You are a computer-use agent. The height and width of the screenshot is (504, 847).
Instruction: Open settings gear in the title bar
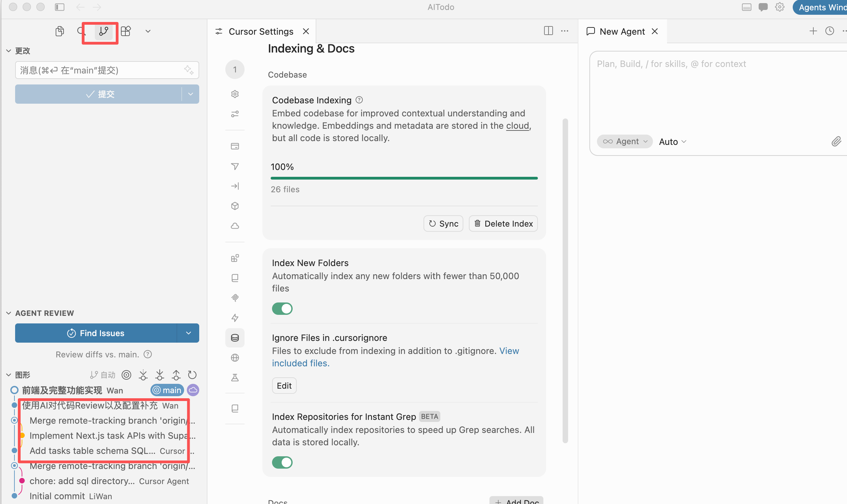tap(780, 7)
